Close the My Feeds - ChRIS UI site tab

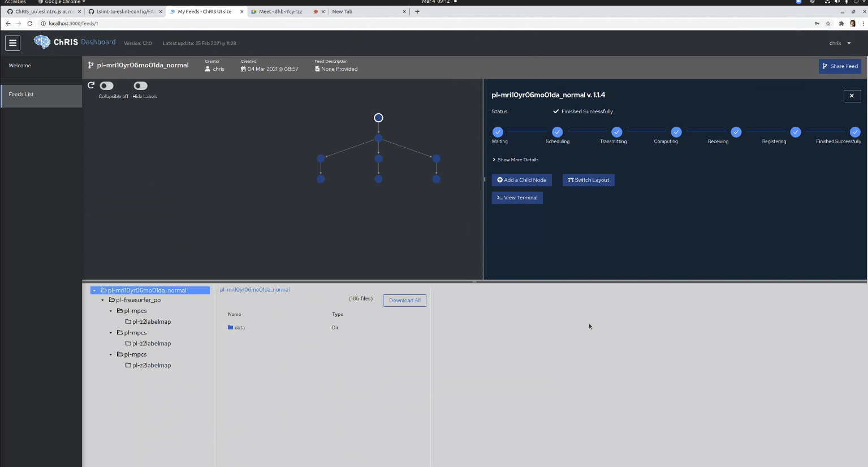click(x=241, y=11)
